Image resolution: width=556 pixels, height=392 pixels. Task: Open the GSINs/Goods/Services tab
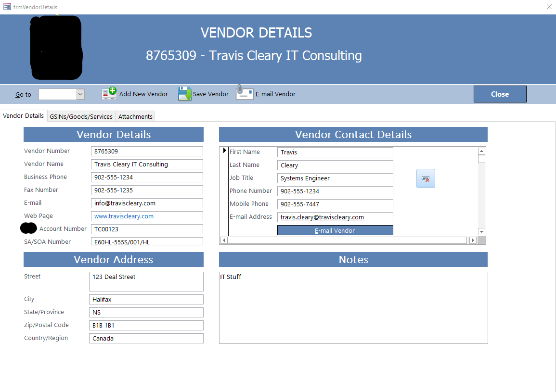81,116
